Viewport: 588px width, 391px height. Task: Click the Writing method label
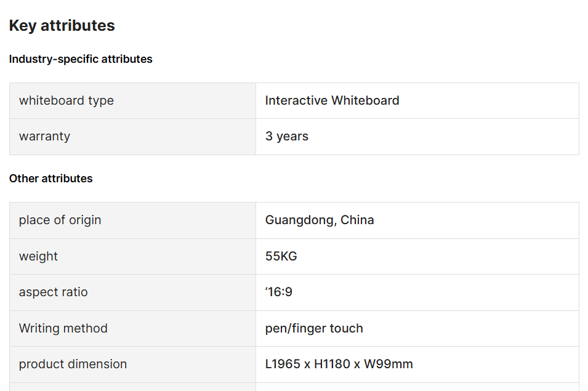pos(63,328)
